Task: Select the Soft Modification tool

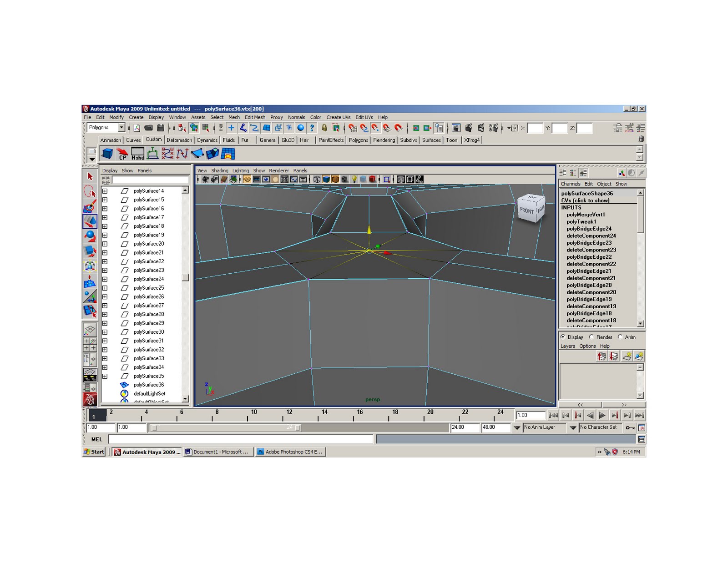Action: 90,281
